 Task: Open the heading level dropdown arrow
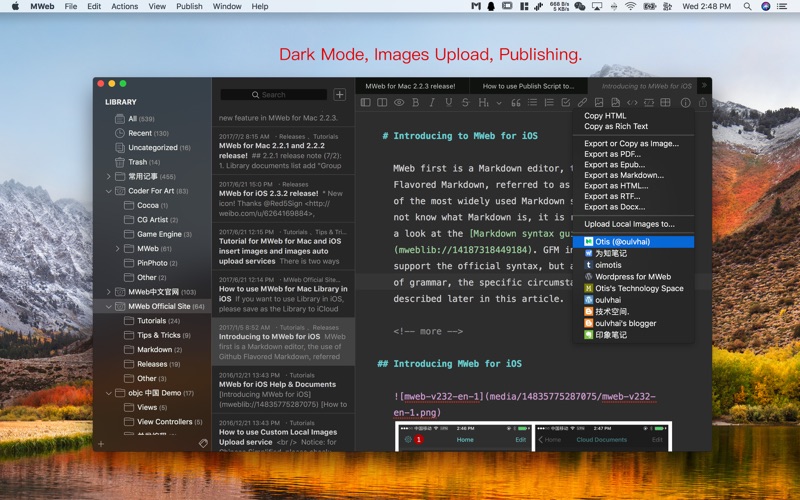[499, 102]
